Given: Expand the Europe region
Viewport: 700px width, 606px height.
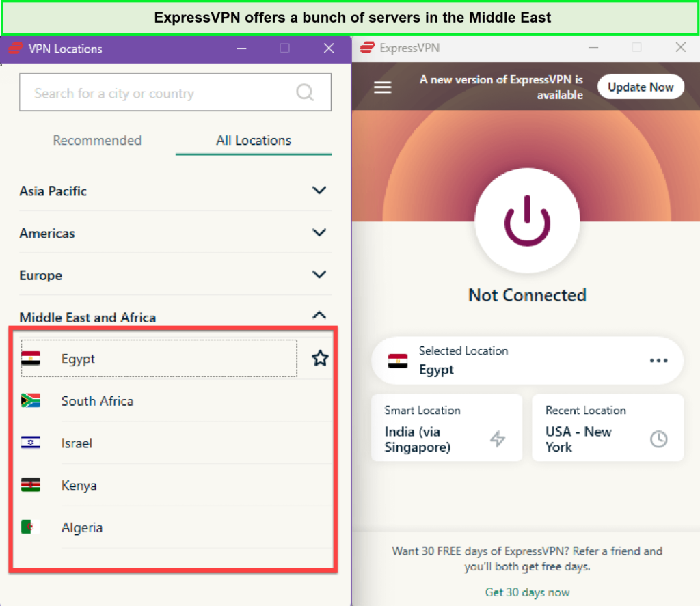Looking at the screenshot, I should click(x=176, y=275).
